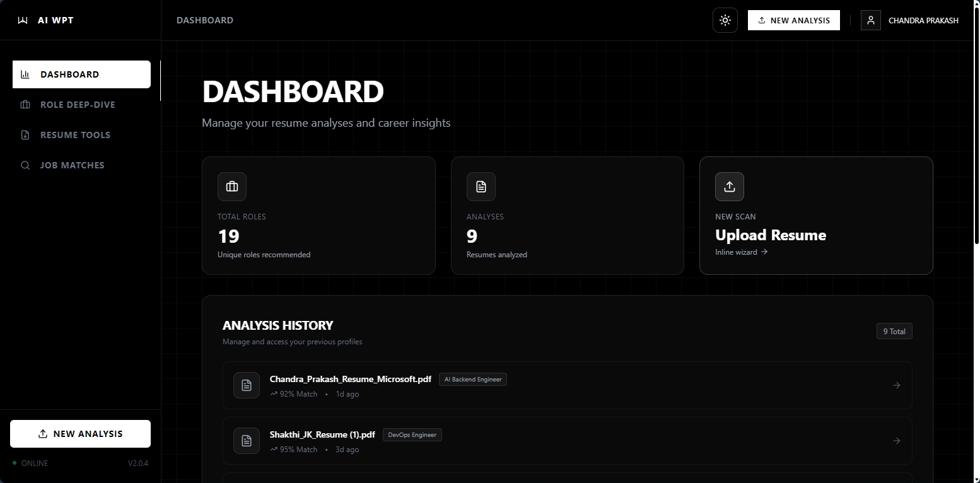Click the Resume Tools file icon
Viewport: 980px width, 483px height.
(x=25, y=135)
